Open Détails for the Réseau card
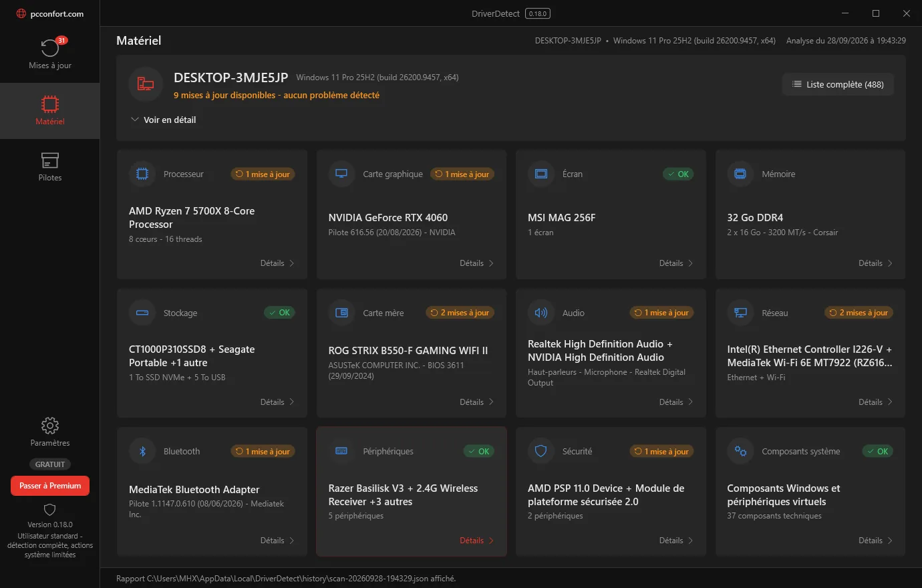Viewport: 922px width, 588px height. click(x=875, y=402)
